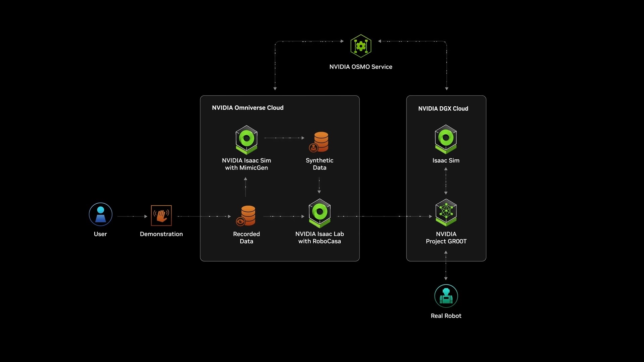This screenshot has height=362, width=644.
Task: Select the blue User icon
Action: (100, 214)
